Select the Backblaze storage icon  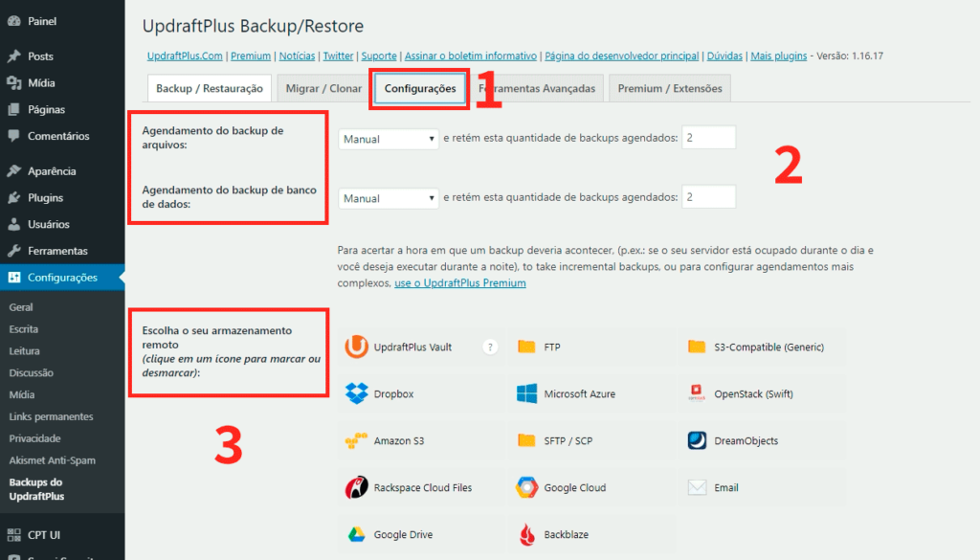527,534
